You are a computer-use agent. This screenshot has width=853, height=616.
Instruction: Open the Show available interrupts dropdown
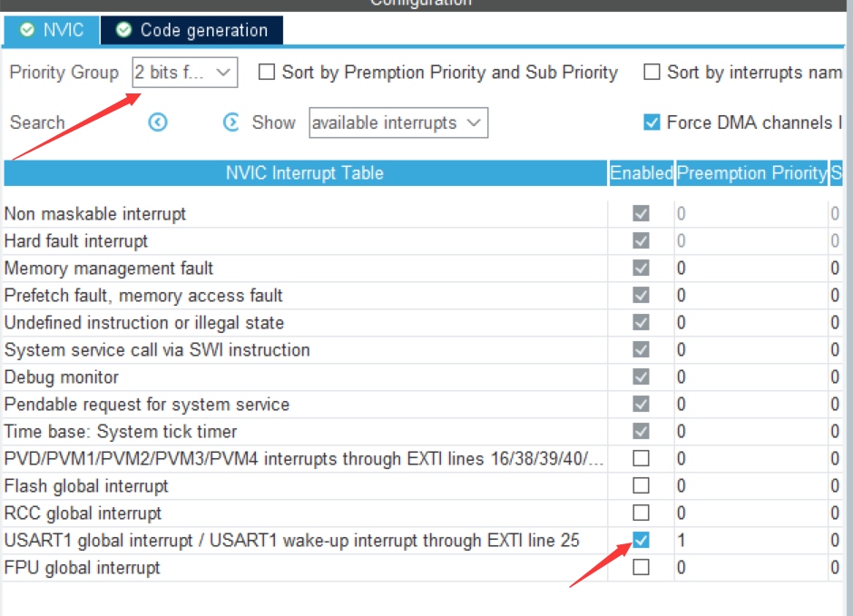(398, 122)
